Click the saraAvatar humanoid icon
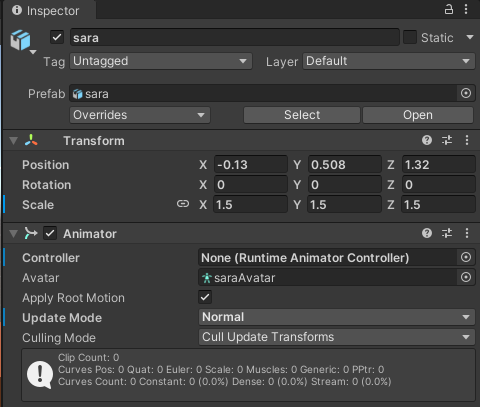 207,278
